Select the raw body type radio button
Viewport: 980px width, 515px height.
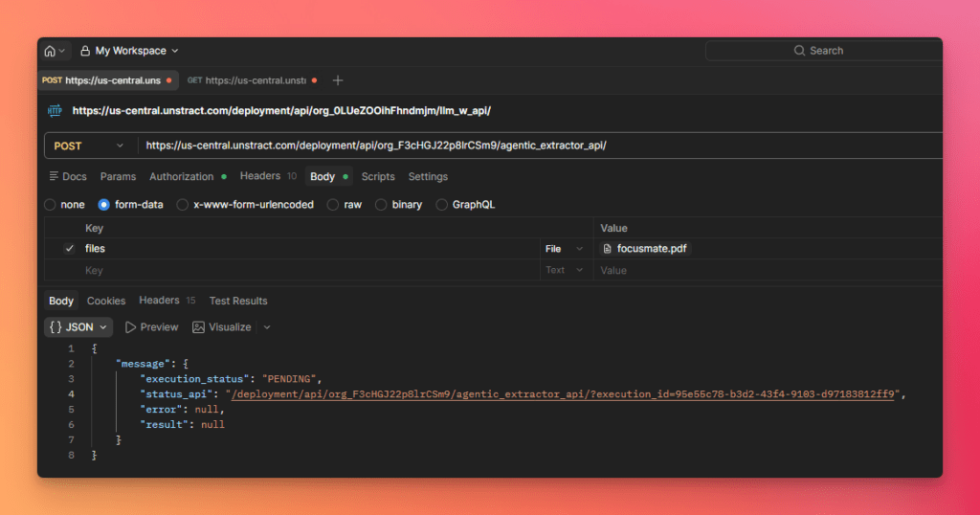[333, 205]
